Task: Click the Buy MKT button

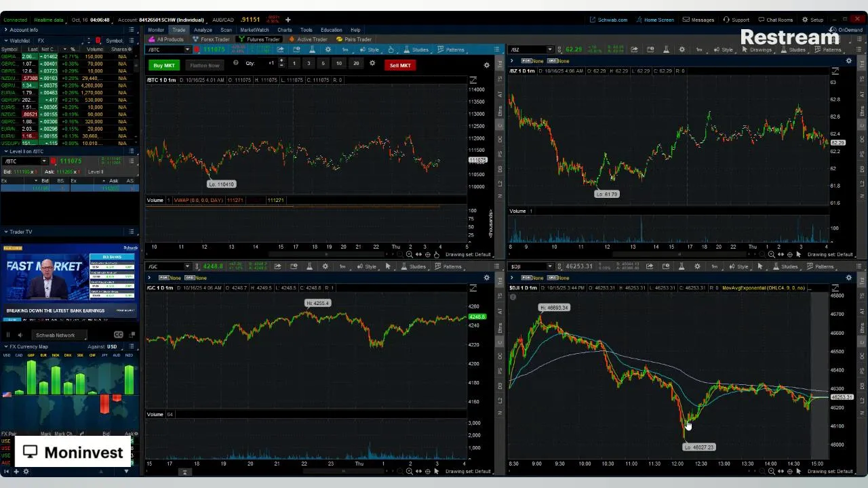Action: [164, 65]
